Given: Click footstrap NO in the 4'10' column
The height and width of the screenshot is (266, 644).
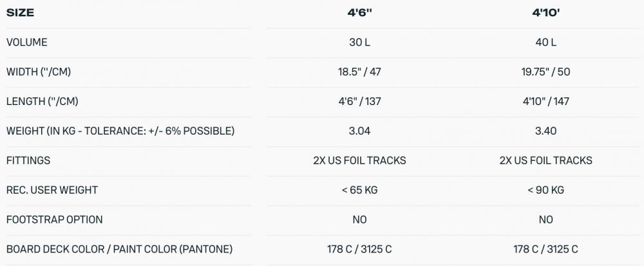Looking at the screenshot, I should pos(545,220).
